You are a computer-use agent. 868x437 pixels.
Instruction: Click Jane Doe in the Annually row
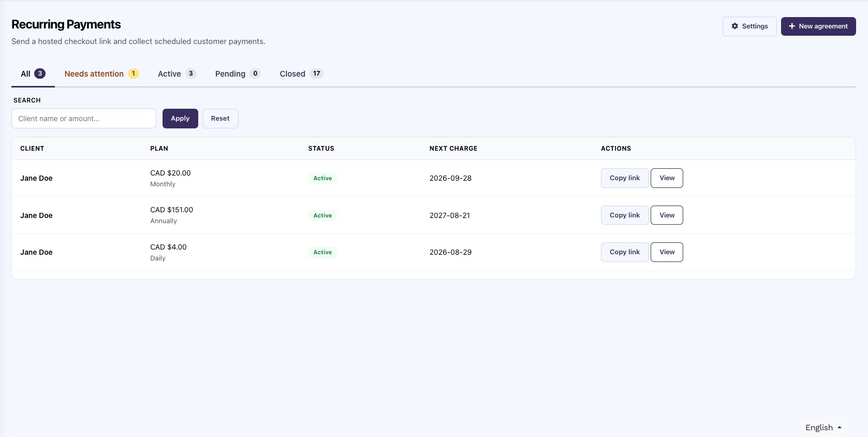point(36,215)
